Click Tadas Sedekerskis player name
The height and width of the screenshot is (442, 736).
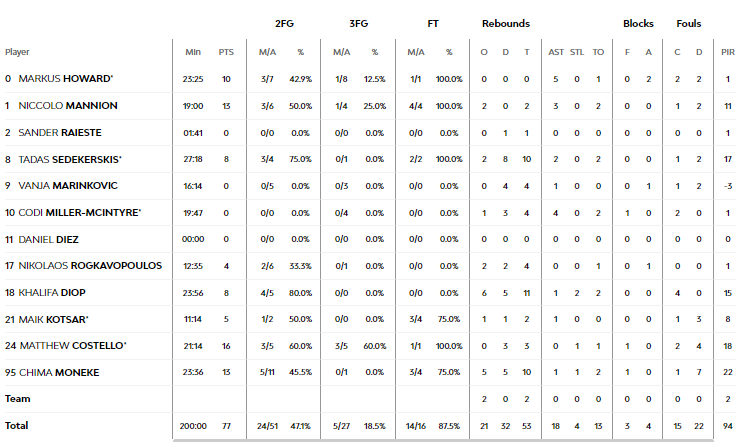point(69,160)
